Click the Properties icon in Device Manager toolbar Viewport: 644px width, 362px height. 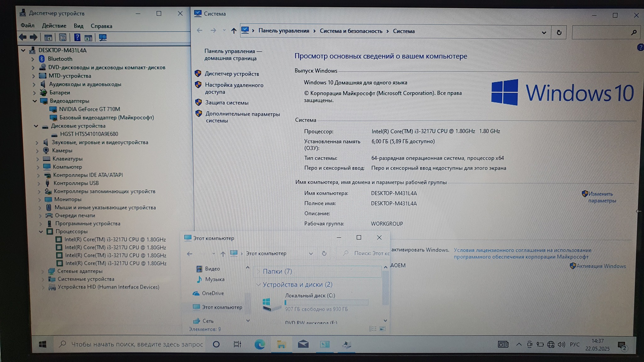coord(63,38)
